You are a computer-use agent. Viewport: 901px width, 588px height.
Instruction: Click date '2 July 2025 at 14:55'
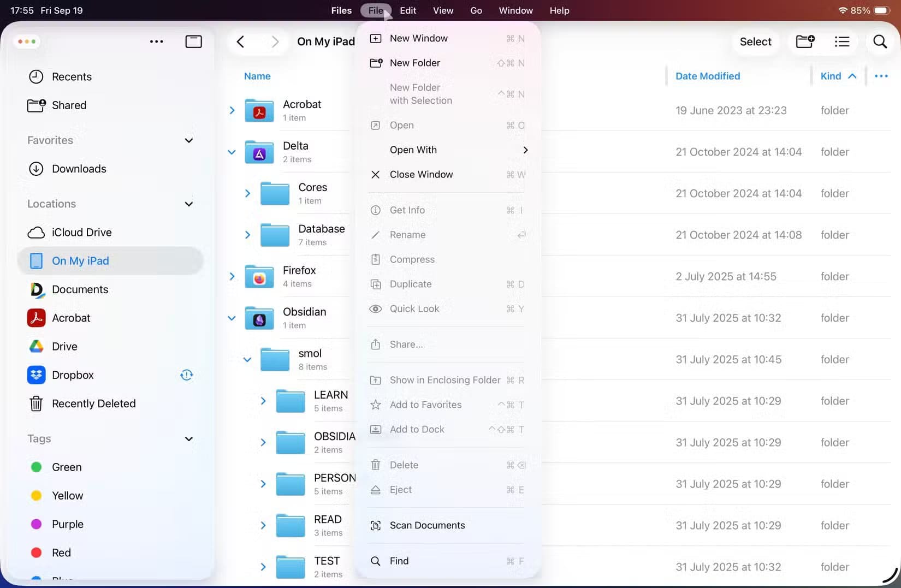726,277
